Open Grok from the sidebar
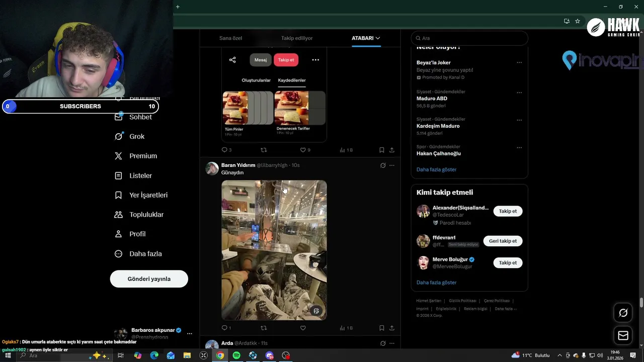Viewport: 644px width, 362px height. pyautogui.click(x=130, y=136)
